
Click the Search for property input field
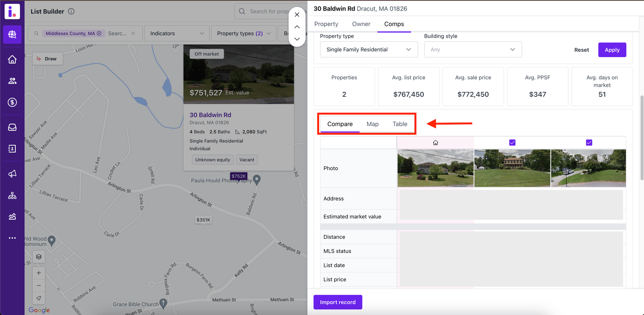[270, 11]
